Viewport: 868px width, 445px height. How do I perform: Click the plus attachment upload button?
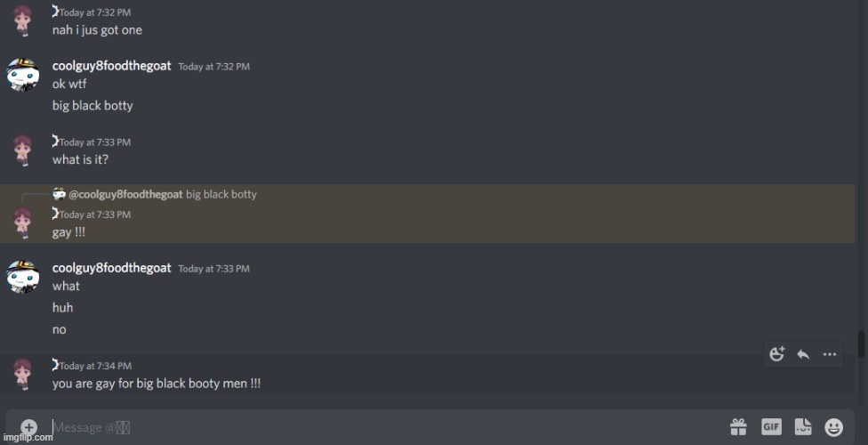click(28, 427)
